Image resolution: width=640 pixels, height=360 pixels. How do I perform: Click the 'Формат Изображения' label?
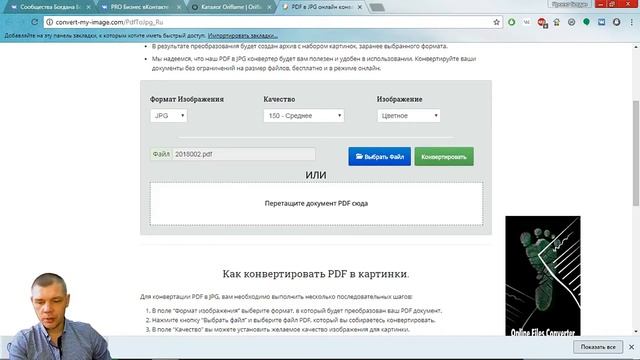187,99
